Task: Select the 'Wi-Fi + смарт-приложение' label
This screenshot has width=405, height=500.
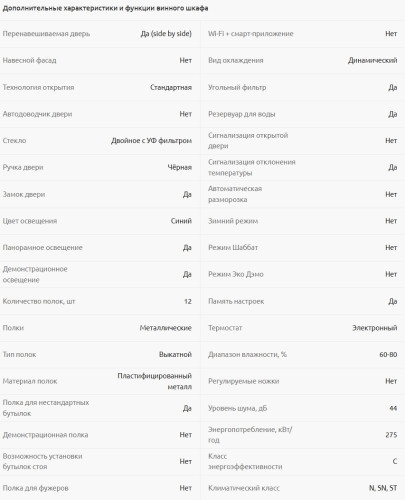Action: (x=251, y=34)
